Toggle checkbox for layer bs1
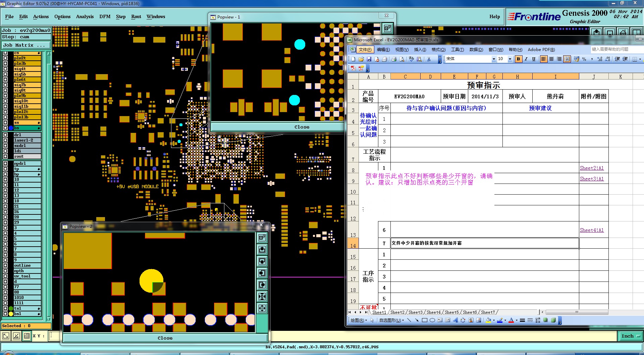 pos(5,314)
